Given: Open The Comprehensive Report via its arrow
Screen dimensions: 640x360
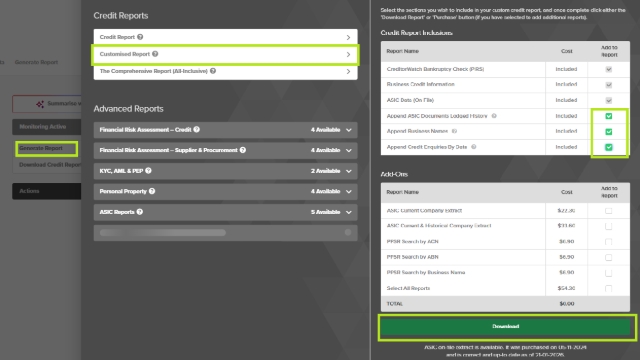Looking at the screenshot, I should click(x=348, y=71).
